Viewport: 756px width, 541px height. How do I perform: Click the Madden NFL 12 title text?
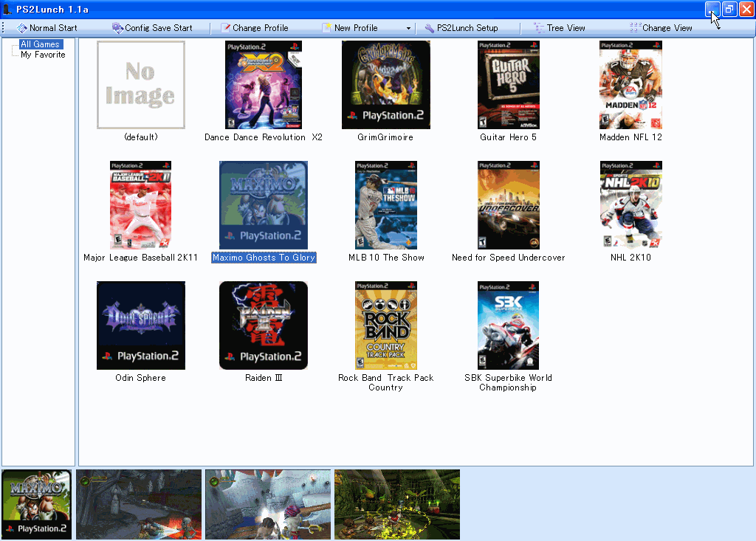point(630,137)
